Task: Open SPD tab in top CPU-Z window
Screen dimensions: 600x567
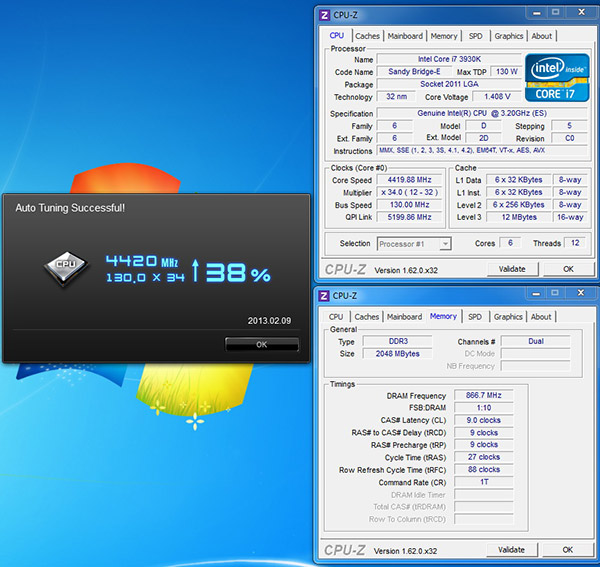Action: tap(476, 36)
